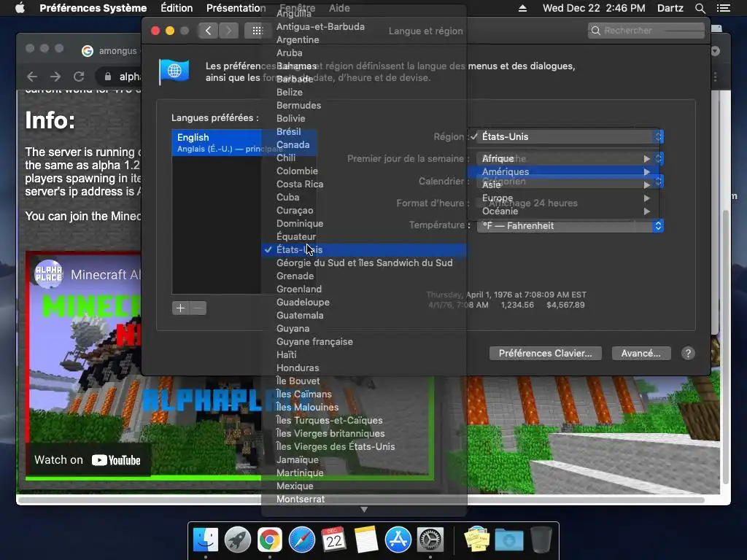747x560 pixels.
Task: Open App Store from the Dock
Action: [398, 540]
